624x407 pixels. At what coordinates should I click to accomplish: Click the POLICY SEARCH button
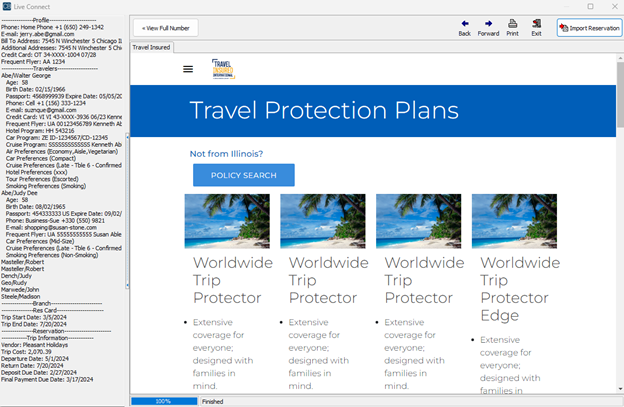(244, 175)
